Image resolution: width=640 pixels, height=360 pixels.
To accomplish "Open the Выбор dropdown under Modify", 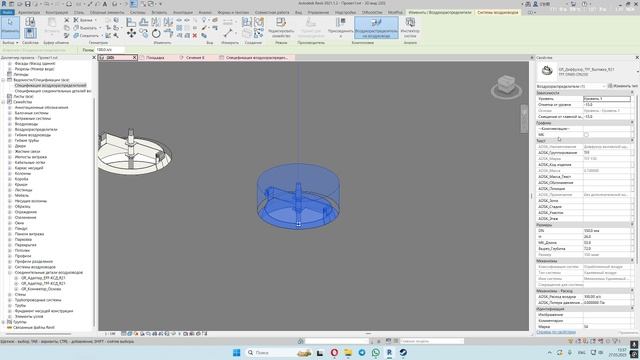I will pos(10,42).
